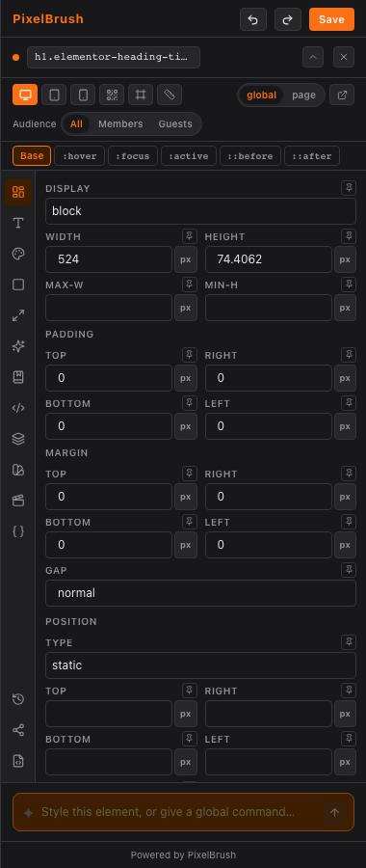Change the Width px unit
This screenshot has height=868, width=366.
point(186,259)
